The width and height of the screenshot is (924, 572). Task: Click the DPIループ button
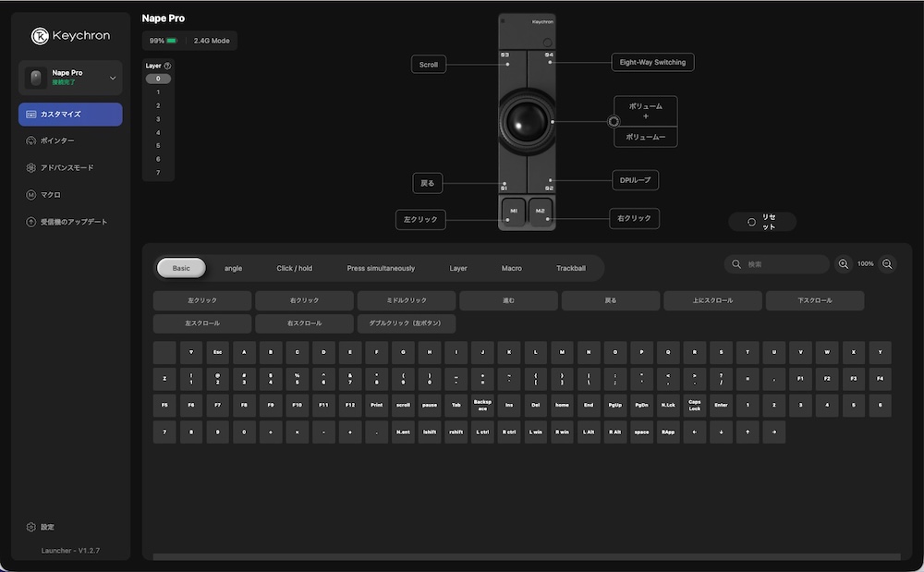coord(635,180)
